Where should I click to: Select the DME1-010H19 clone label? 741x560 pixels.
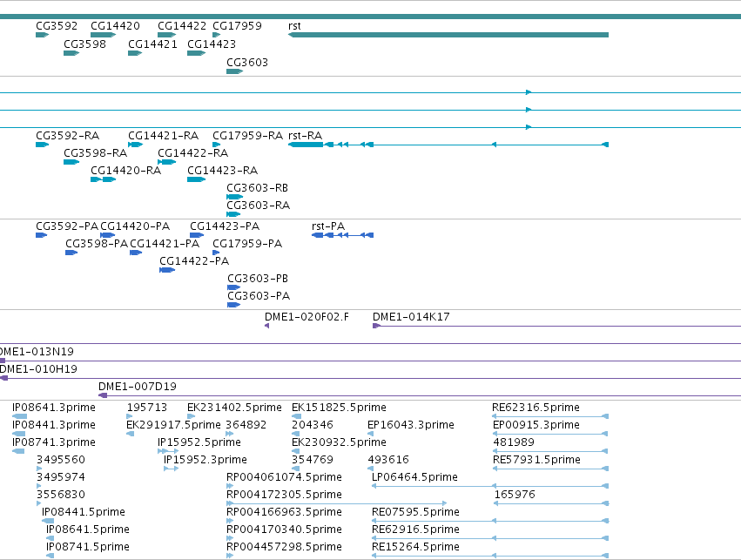pos(38,369)
